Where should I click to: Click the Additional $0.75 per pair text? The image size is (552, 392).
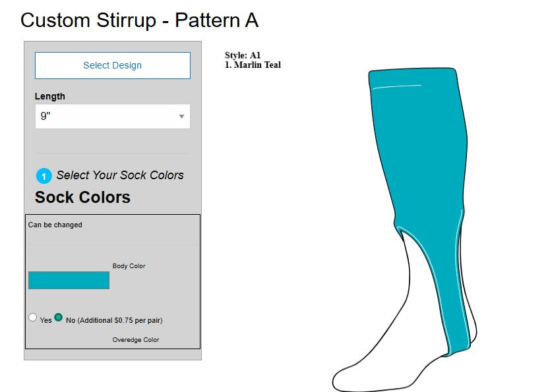120,320
